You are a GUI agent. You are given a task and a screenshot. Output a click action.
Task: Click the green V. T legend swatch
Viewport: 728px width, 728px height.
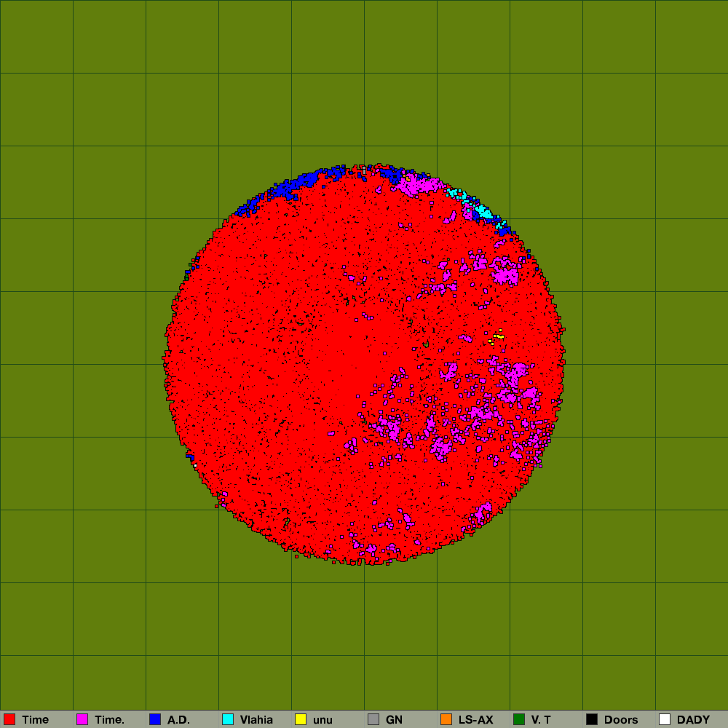tap(519, 719)
